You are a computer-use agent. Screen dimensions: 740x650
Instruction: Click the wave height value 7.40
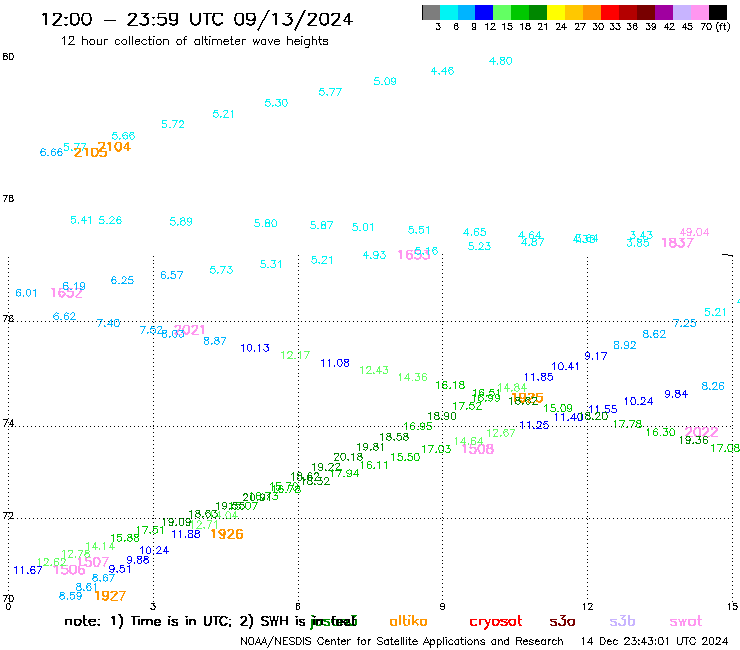point(108,323)
